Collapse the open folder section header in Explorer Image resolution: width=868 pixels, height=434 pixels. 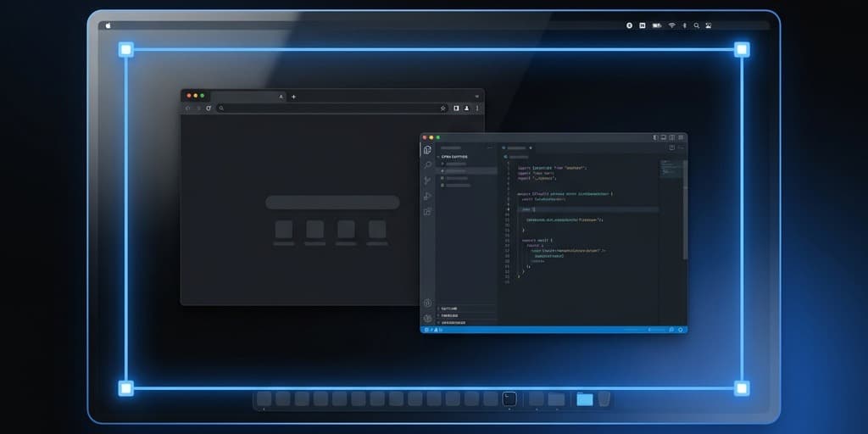pos(467,157)
